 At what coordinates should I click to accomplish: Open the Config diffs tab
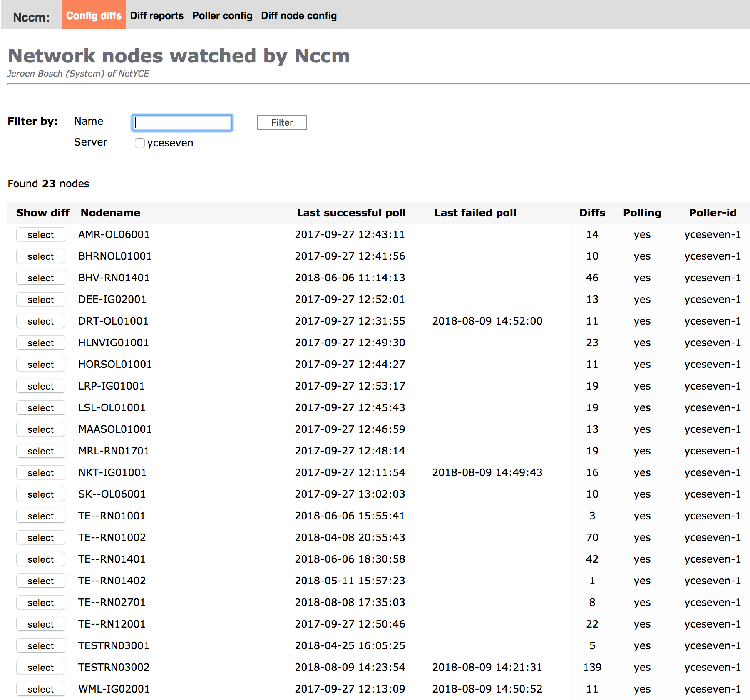coord(94,15)
